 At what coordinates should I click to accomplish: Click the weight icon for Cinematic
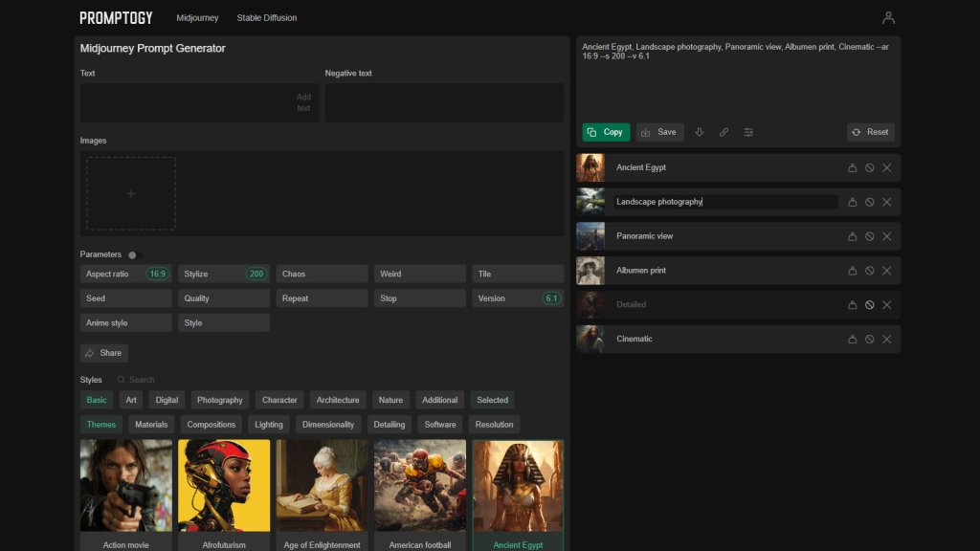point(852,340)
